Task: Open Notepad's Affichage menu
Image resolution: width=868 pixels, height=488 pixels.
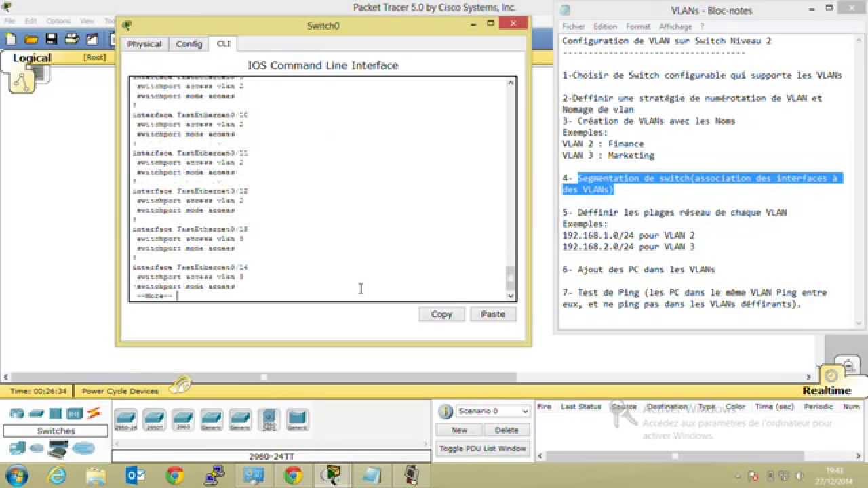Action: point(675,26)
